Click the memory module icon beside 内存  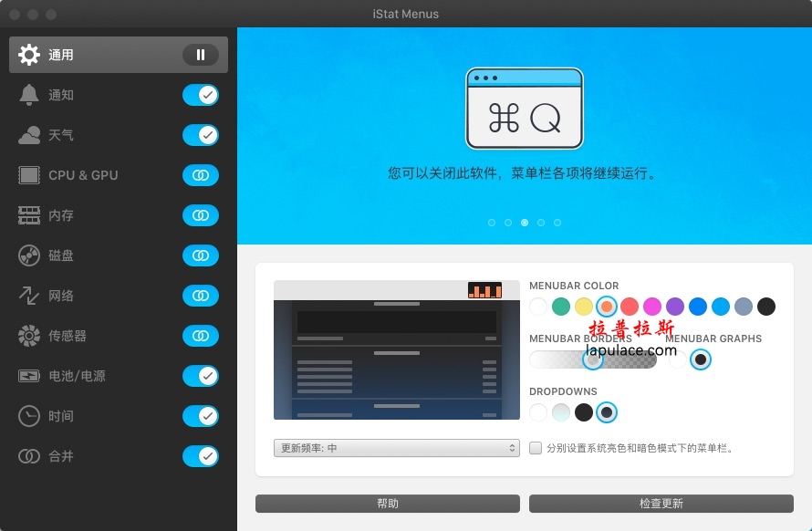click(x=29, y=215)
